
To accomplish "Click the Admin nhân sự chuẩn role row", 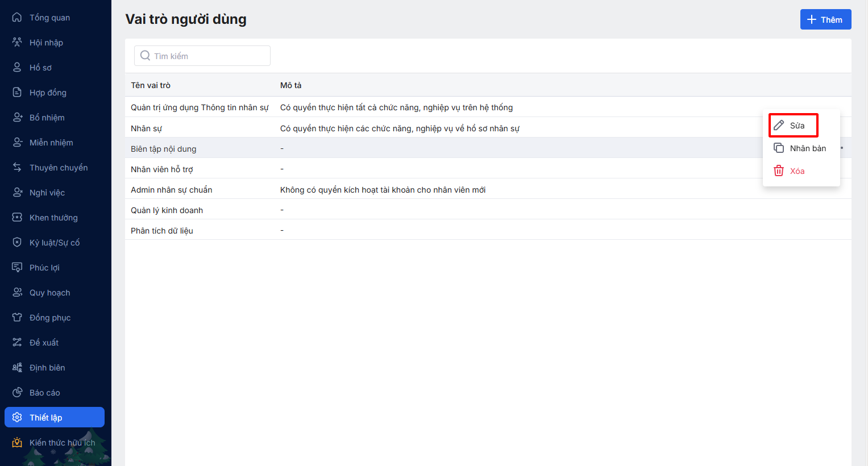I will [x=172, y=190].
